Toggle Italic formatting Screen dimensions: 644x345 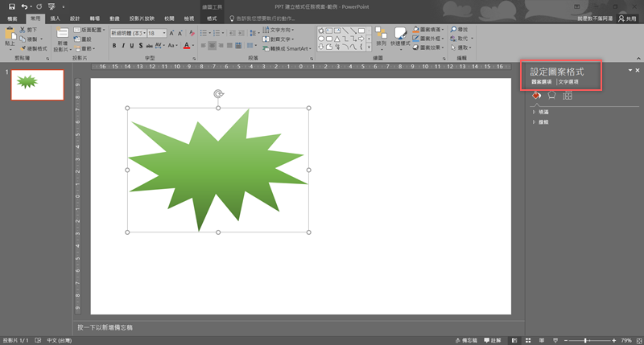tap(125, 46)
